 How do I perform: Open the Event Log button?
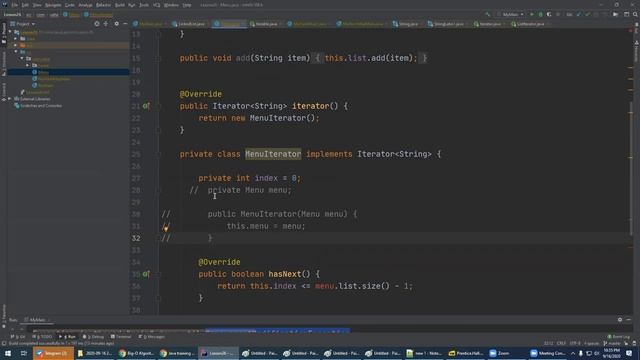click(x=619, y=337)
